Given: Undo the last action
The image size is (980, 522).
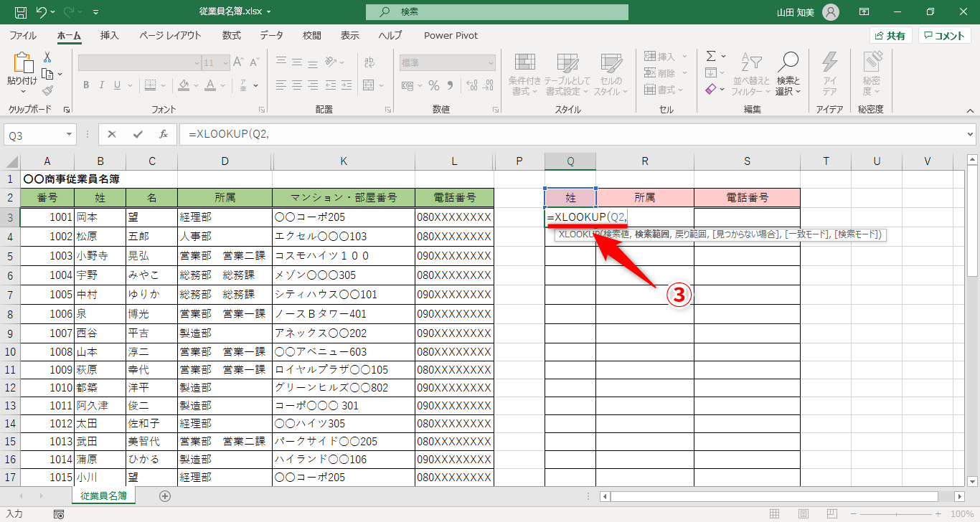Looking at the screenshot, I should (x=42, y=12).
